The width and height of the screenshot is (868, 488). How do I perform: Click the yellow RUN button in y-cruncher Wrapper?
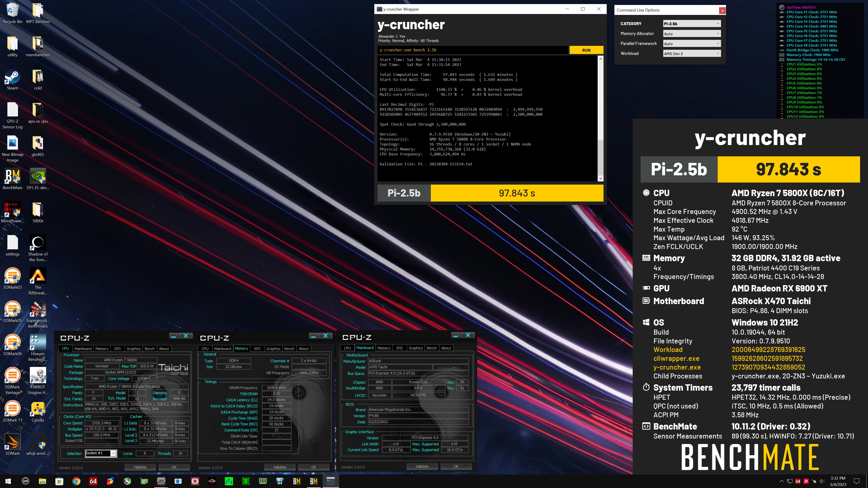[x=586, y=50]
